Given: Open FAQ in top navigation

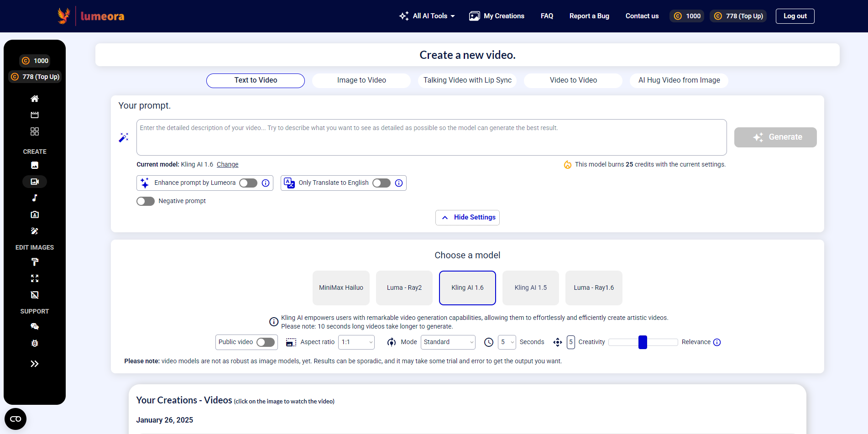Looking at the screenshot, I should tap(547, 16).
